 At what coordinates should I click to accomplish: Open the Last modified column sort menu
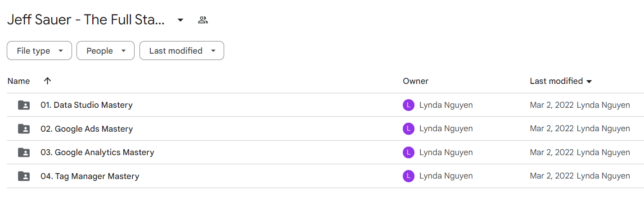click(x=561, y=81)
